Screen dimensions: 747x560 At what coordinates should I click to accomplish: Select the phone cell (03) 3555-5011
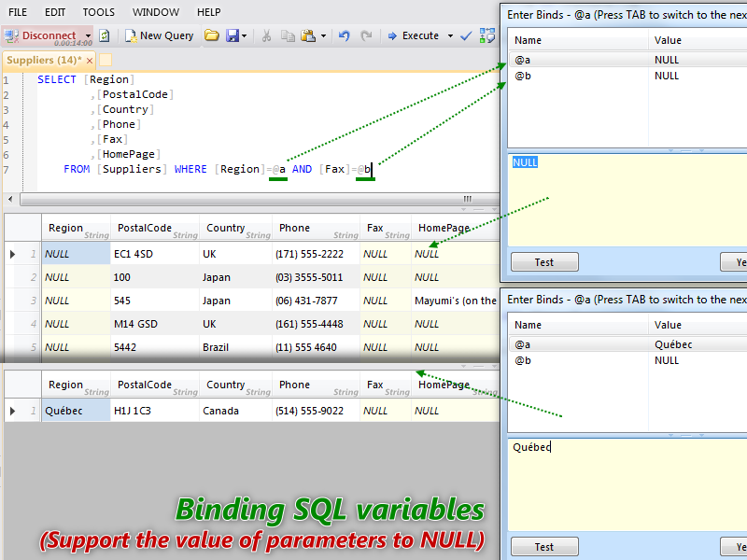pos(316,277)
